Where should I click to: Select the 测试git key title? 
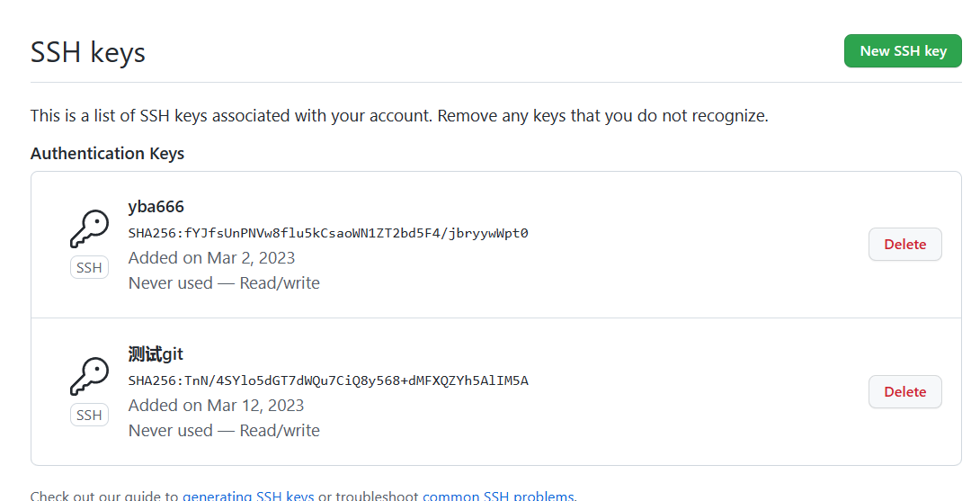click(156, 354)
